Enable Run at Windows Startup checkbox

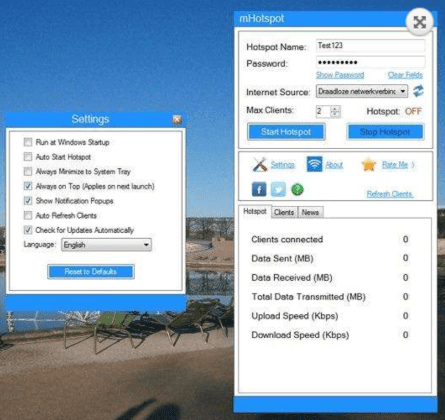28,142
